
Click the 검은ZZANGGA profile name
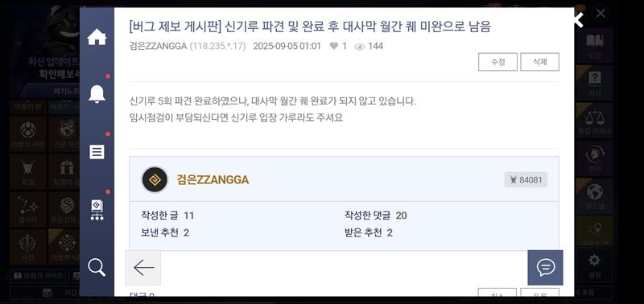(x=213, y=179)
